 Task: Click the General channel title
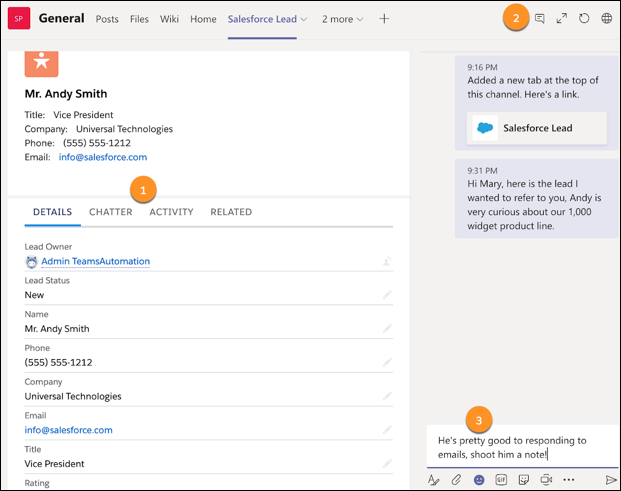point(61,18)
